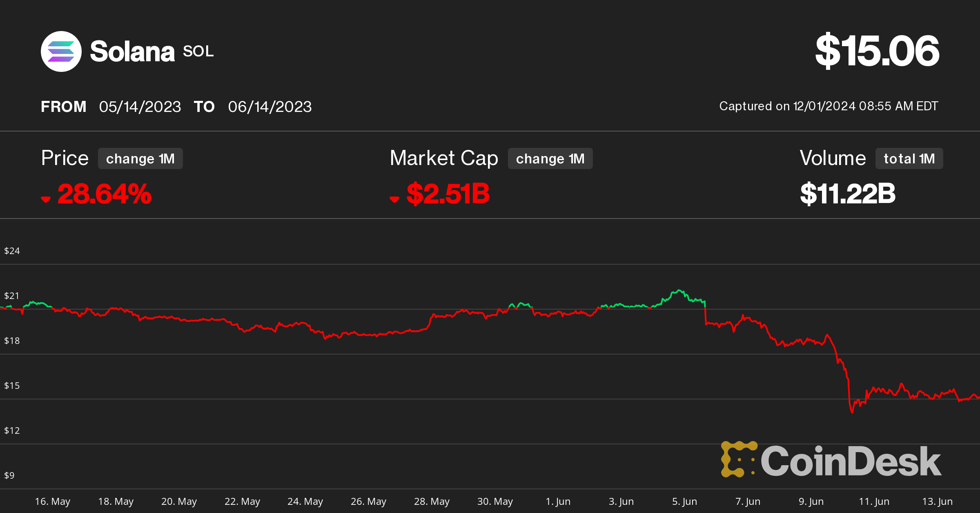Image resolution: width=980 pixels, height=513 pixels.
Task: Click the $15.06 current price
Action: pos(877,51)
